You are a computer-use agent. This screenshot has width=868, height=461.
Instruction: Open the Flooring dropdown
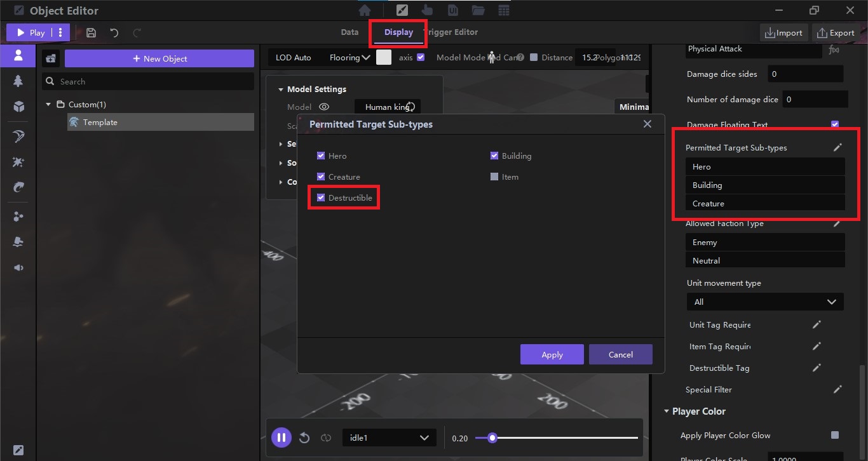(349, 57)
